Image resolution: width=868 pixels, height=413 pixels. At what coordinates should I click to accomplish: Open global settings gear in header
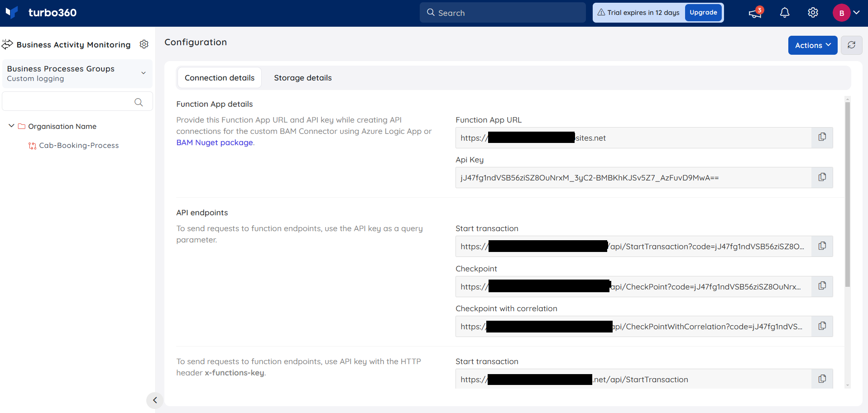point(813,13)
